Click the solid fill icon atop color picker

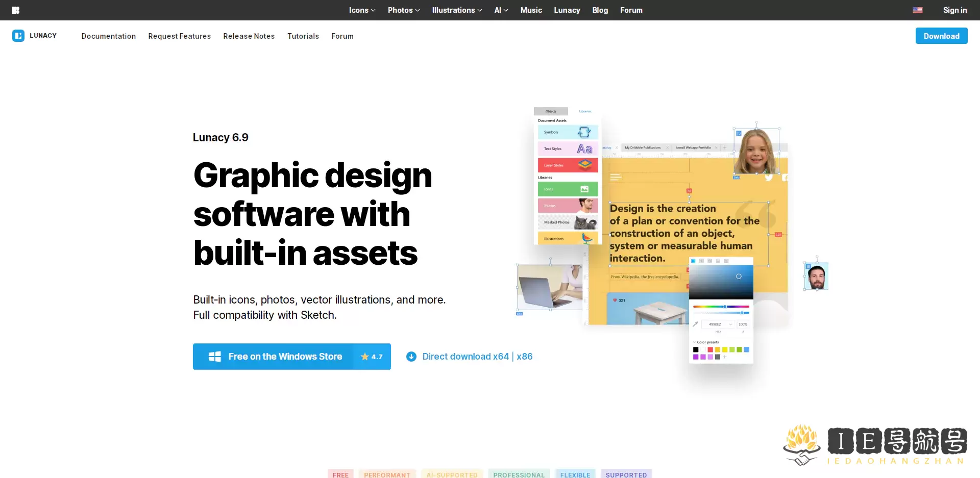click(693, 261)
